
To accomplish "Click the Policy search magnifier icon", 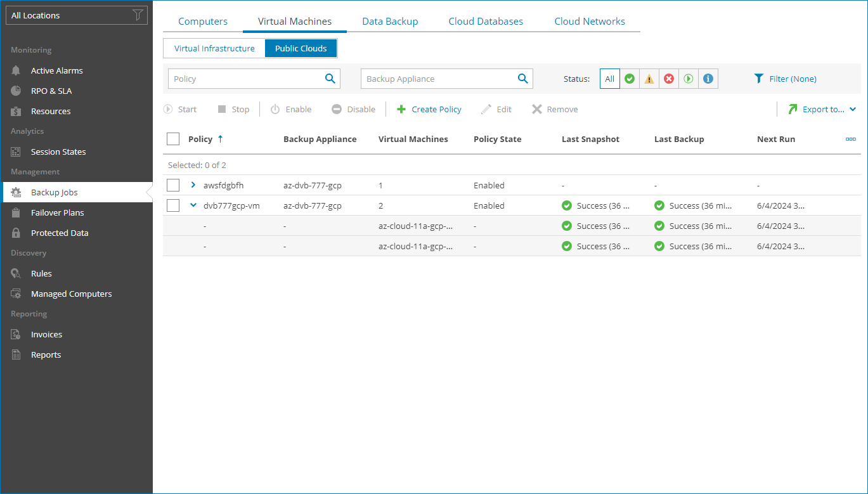I will (330, 79).
